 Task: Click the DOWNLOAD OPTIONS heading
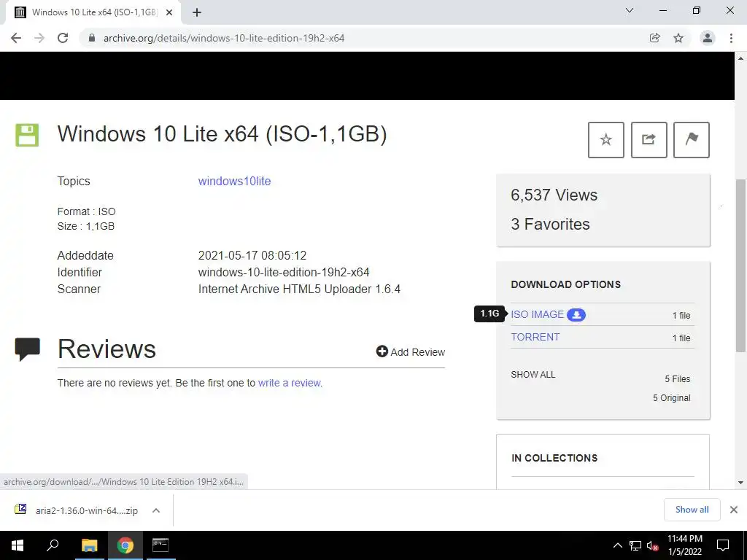pos(566,284)
